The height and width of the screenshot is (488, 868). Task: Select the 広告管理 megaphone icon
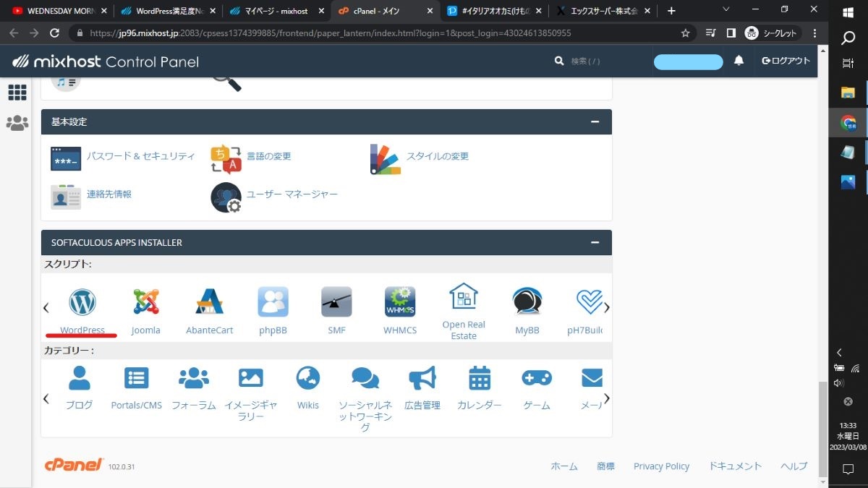pos(422,377)
